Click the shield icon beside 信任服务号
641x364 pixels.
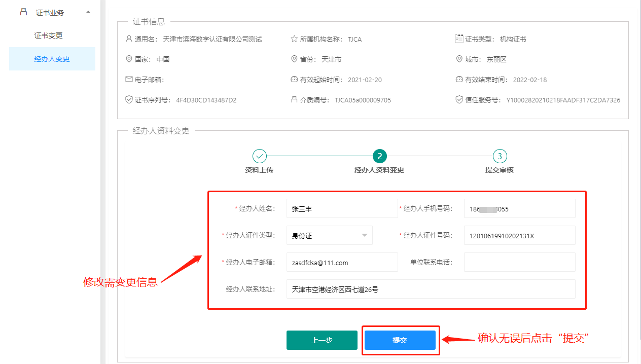coord(459,100)
